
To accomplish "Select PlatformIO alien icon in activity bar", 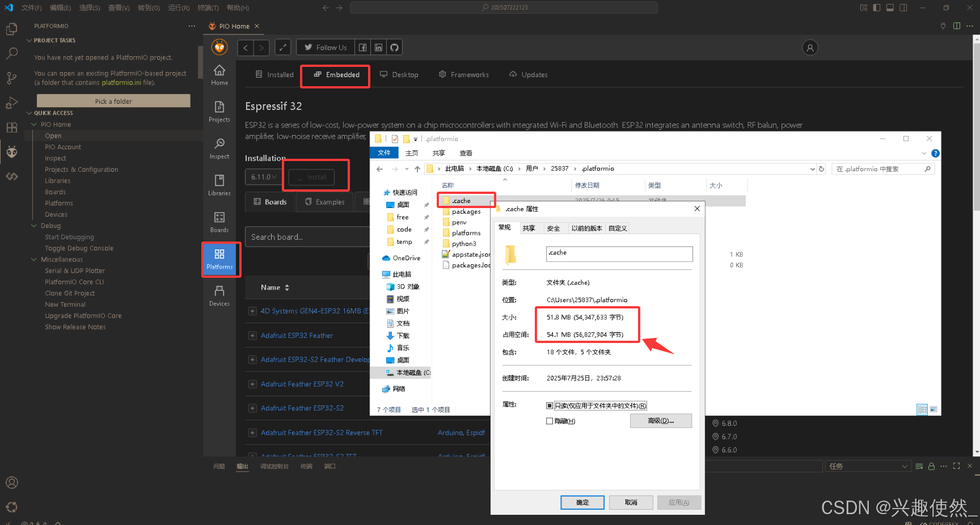I will click(x=11, y=152).
